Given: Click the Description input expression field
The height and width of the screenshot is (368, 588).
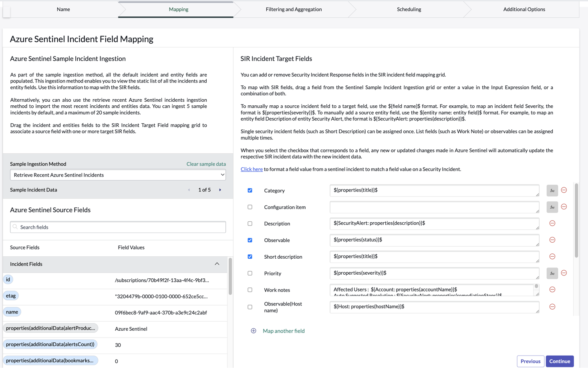Looking at the screenshot, I should point(434,223).
